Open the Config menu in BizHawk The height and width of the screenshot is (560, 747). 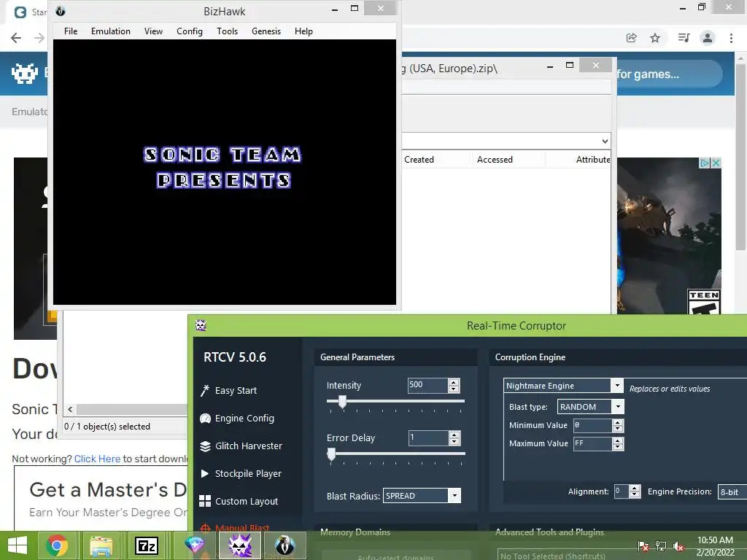190,31
